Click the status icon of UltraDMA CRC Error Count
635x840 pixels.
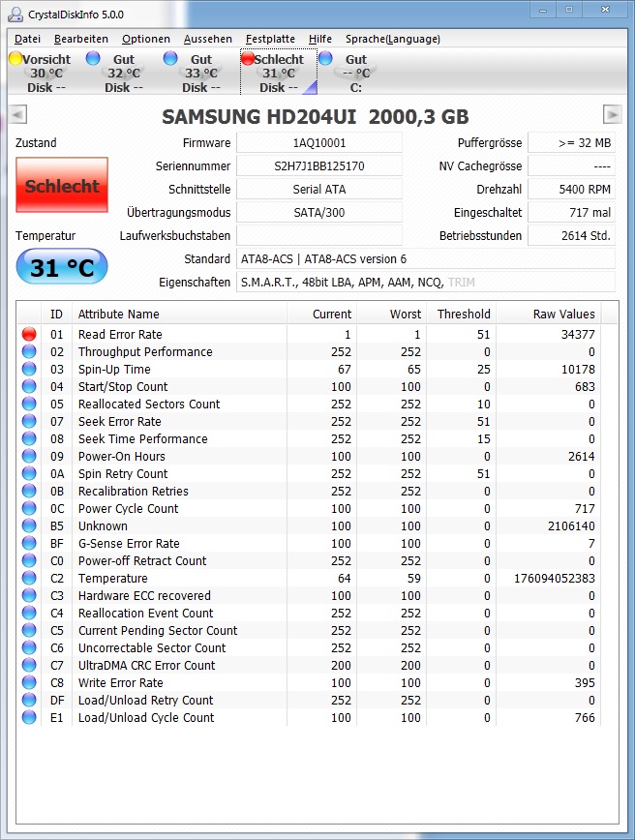tap(29, 665)
